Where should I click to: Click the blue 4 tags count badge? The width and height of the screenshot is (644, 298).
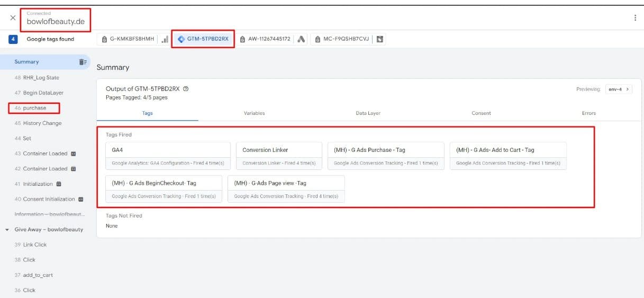13,39
